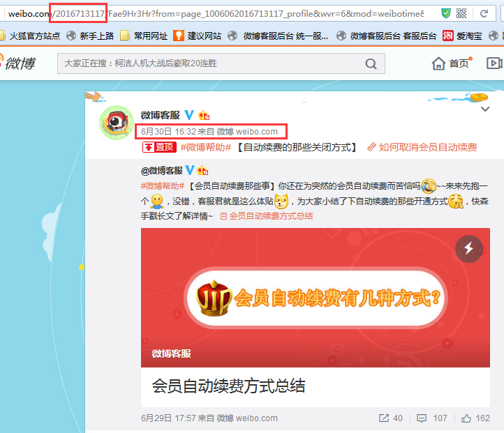Like the post with thumbs-up 162
This screenshot has width=504, height=433.
[x=466, y=418]
